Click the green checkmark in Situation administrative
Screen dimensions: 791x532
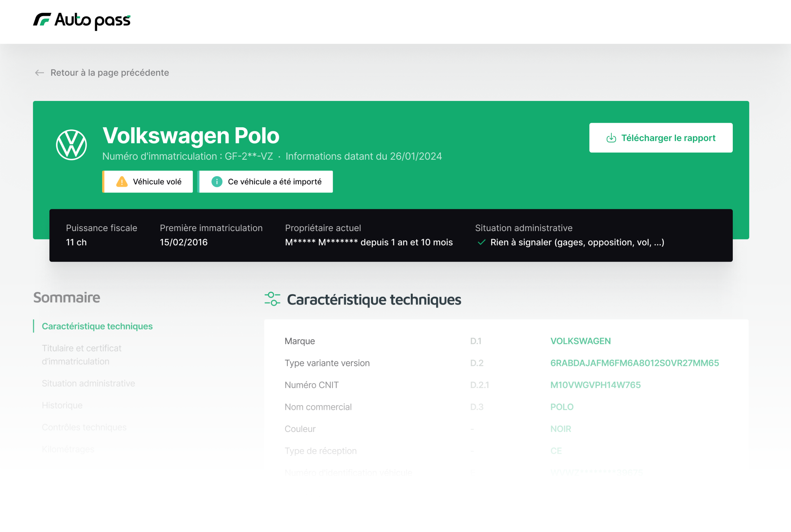click(481, 242)
